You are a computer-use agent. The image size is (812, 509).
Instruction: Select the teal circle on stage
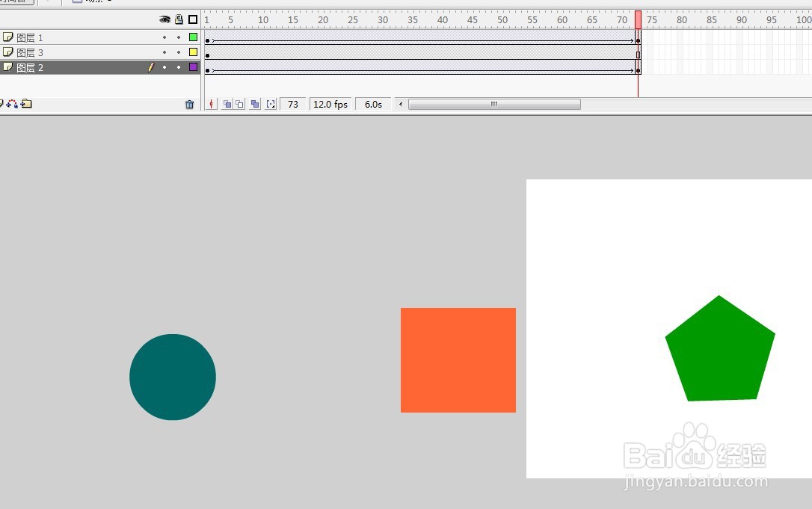pyautogui.click(x=173, y=377)
